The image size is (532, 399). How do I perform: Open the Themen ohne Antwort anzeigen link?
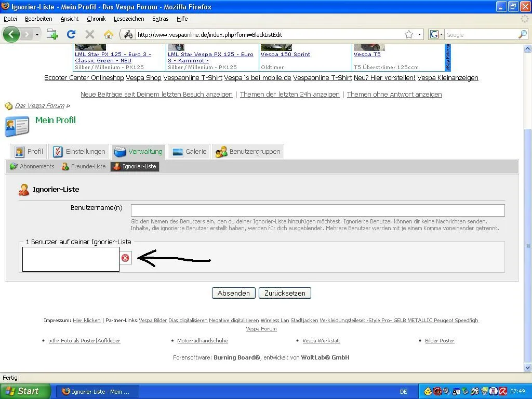(x=394, y=95)
